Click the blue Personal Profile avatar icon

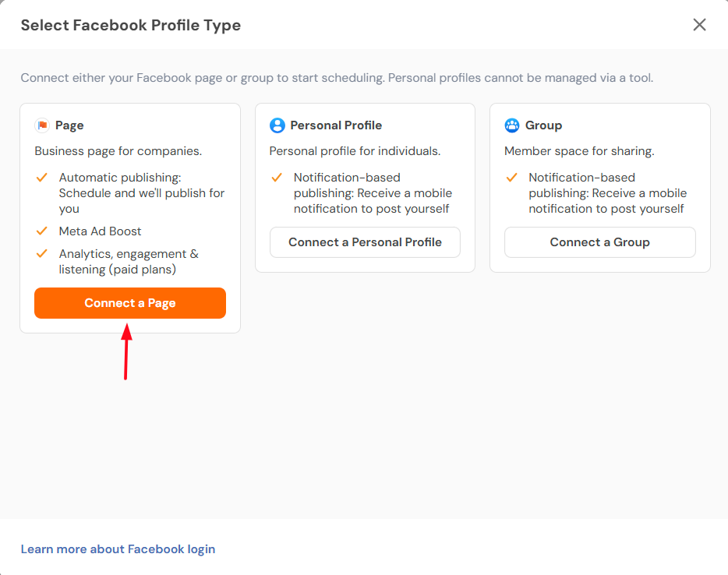point(277,125)
